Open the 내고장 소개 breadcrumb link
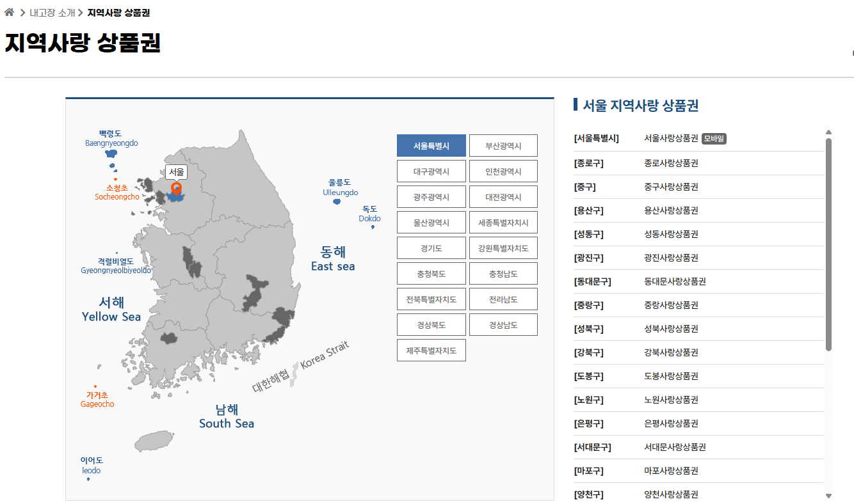Image resolution: width=854 pixels, height=504 pixels. click(x=52, y=13)
